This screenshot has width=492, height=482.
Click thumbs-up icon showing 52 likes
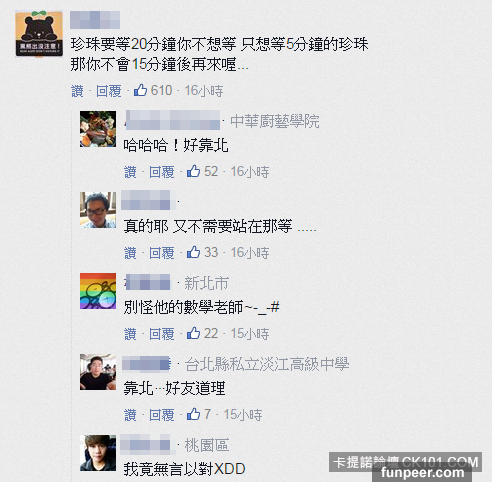193,171
